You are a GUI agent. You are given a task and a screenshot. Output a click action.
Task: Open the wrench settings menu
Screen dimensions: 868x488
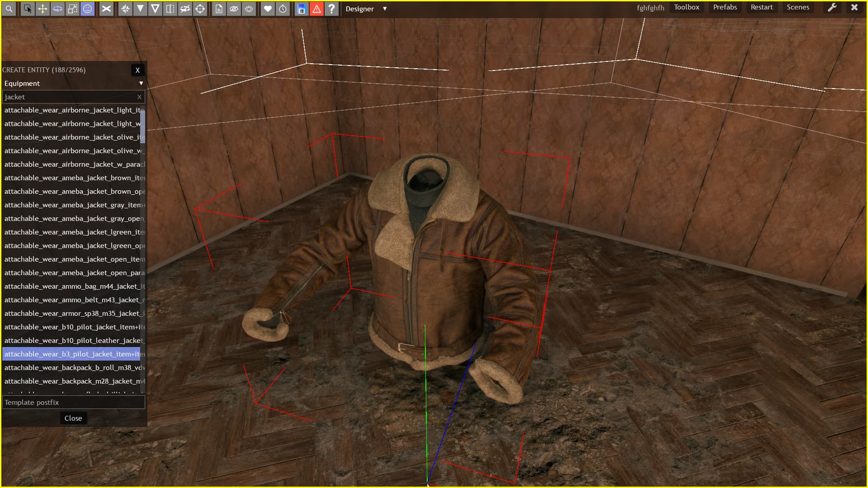pos(832,7)
